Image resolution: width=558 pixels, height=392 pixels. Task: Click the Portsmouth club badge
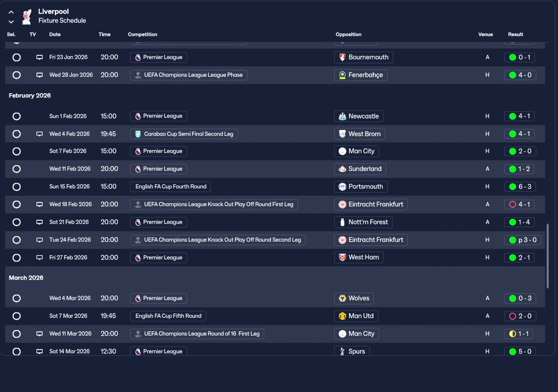pyautogui.click(x=342, y=187)
